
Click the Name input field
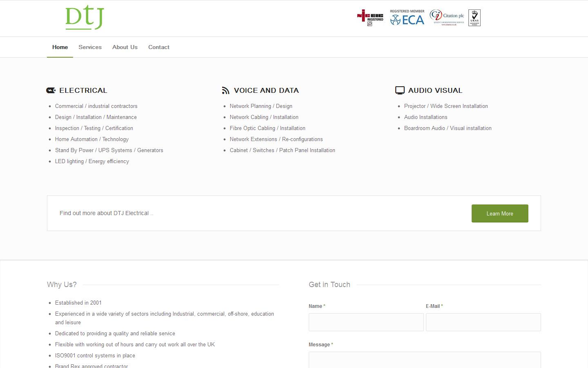[366, 322]
